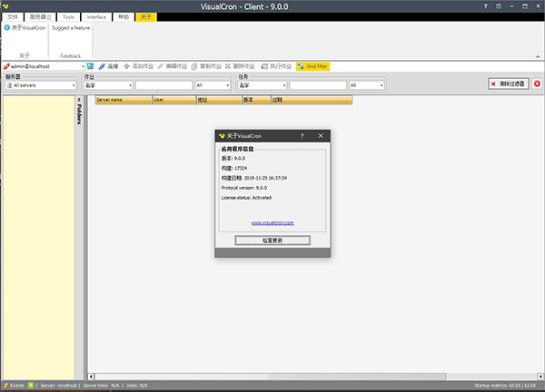
Task: Click the 清除过滤器 clear filter button
Action: tap(509, 83)
